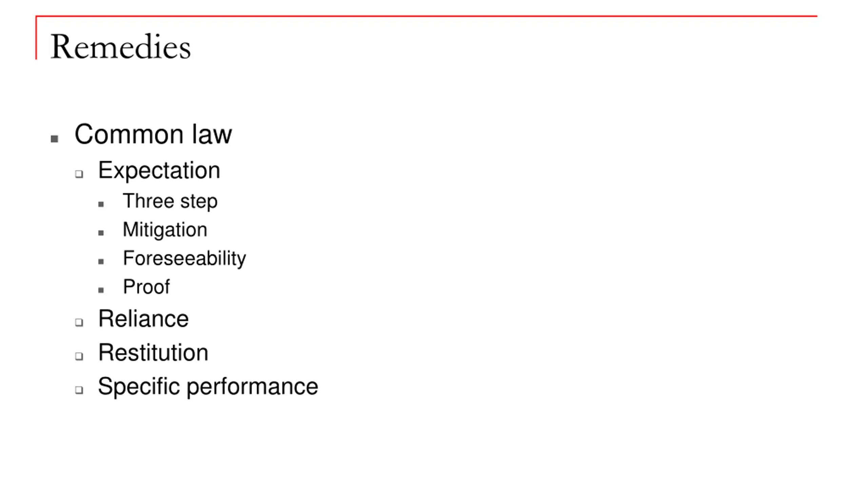Select the Proof sub-item text
Image resolution: width=868 pixels, height=488 pixels.
[x=146, y=287]
